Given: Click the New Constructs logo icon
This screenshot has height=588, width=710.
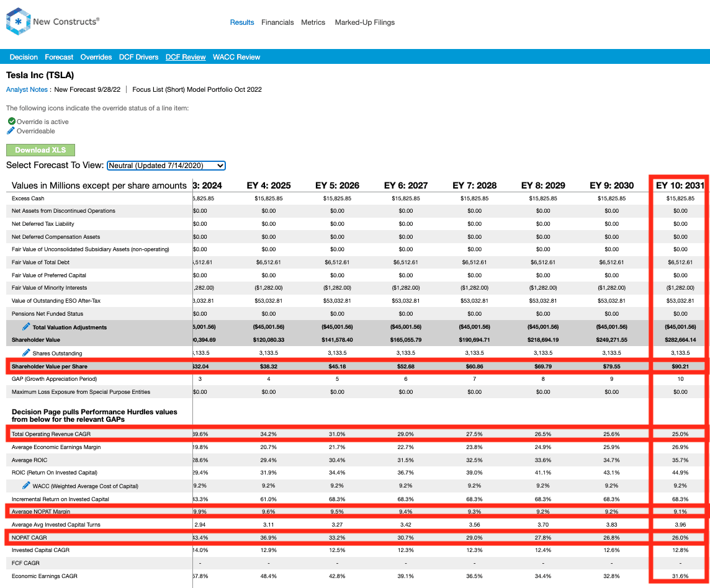Looking at the screenshot, I should (x=18, y=21).
